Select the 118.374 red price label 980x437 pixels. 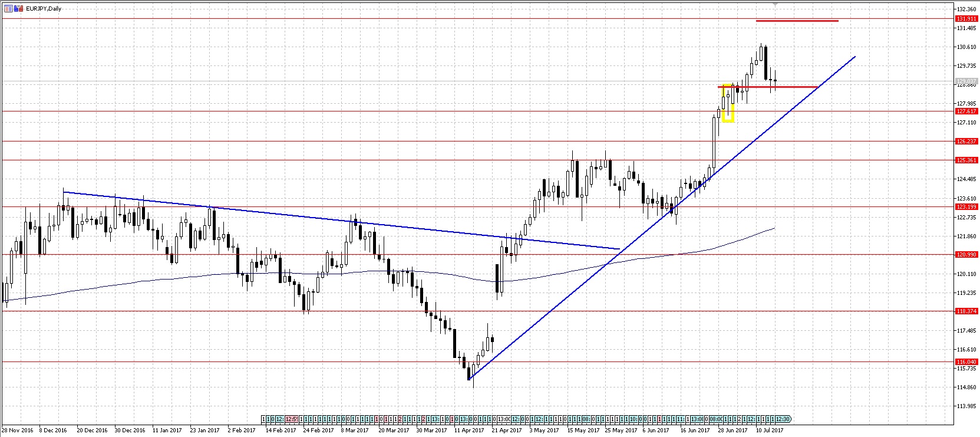click(x=966, y=311)
